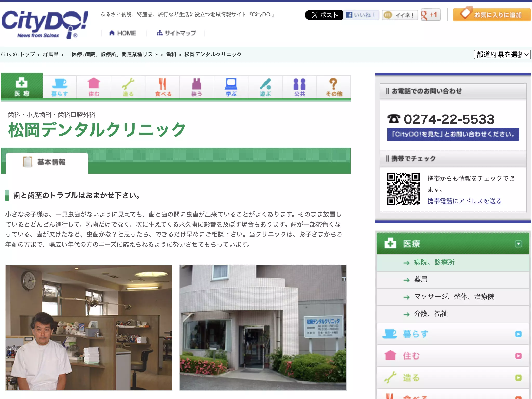
Task: Click the Facebook いいね! button
Action: coord(361,15)
